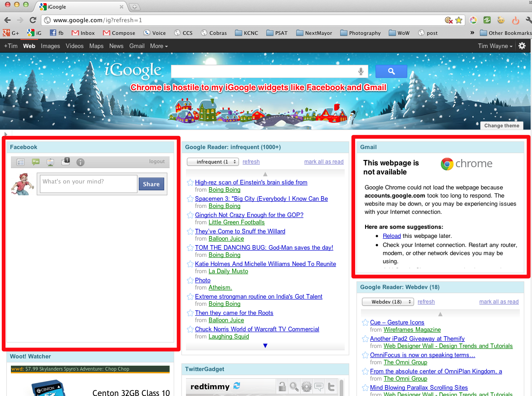This screenshot has height=396, width=532.
Task: Click the Change theme button
Action: coord(502,126)
